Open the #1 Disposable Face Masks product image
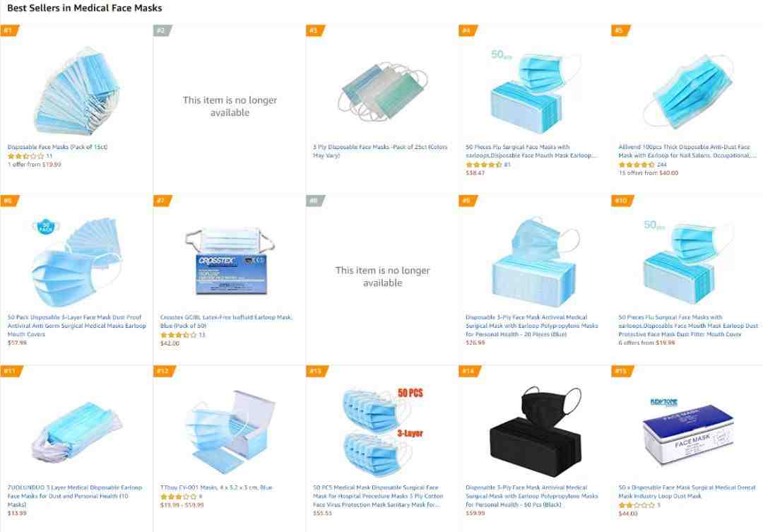 point(76,90)
